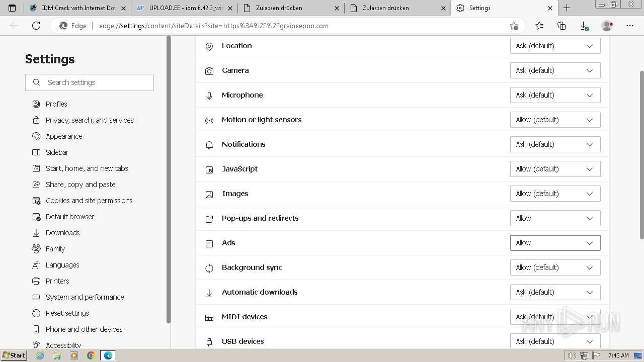Open the Images permission dropdown

point(555,194)
